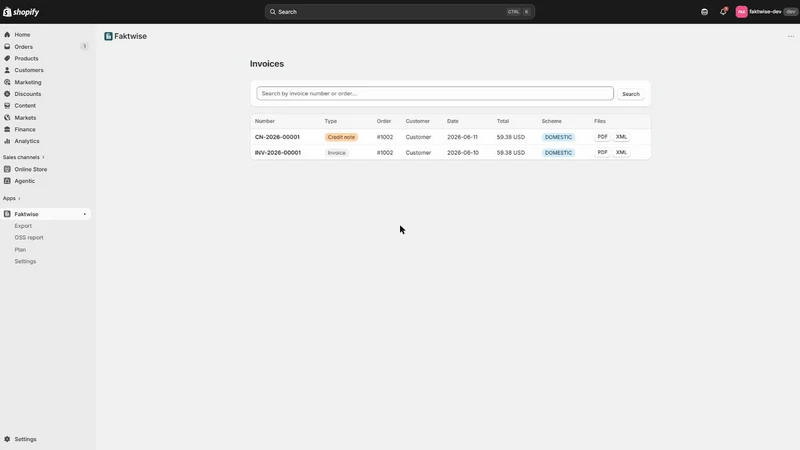This screenshot has height=450, width=800.
Task: Go to Export in Faktwise menu
Action: coord(23,226)
